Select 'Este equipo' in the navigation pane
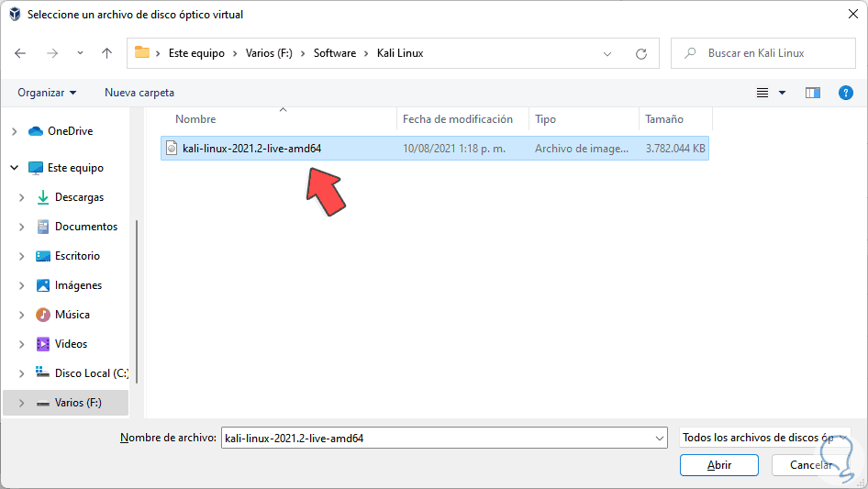The width and height of the screenshot is (868, 489). pos(75,168)
